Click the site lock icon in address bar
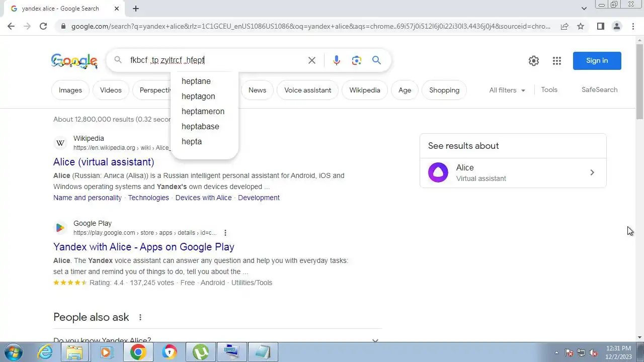Viewport: 644px width, 362px height. tap(63, 26)
